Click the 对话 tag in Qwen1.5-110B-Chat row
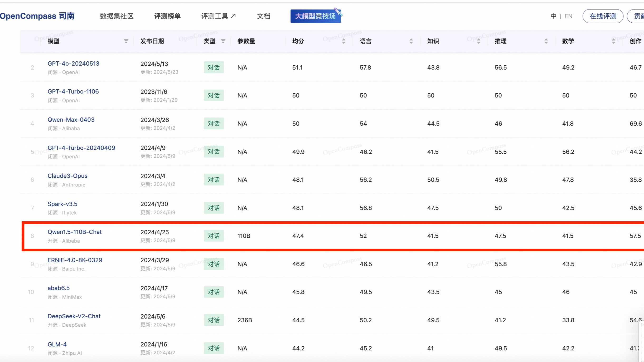 pyautogui.click(x=214, y=236)
